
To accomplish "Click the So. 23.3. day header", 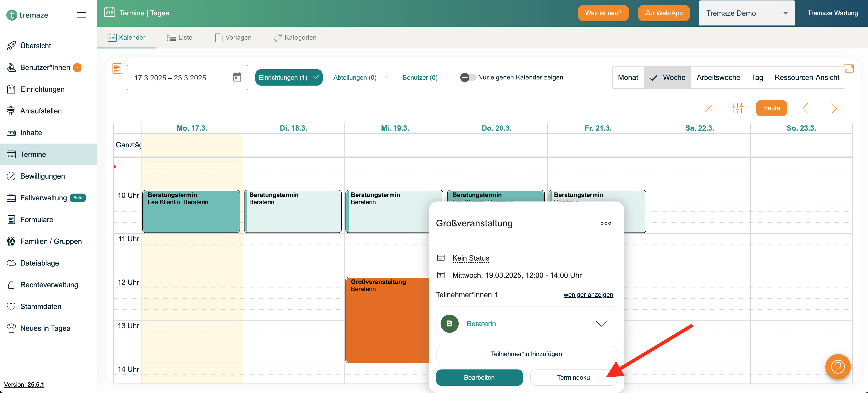I will [801, 128].
